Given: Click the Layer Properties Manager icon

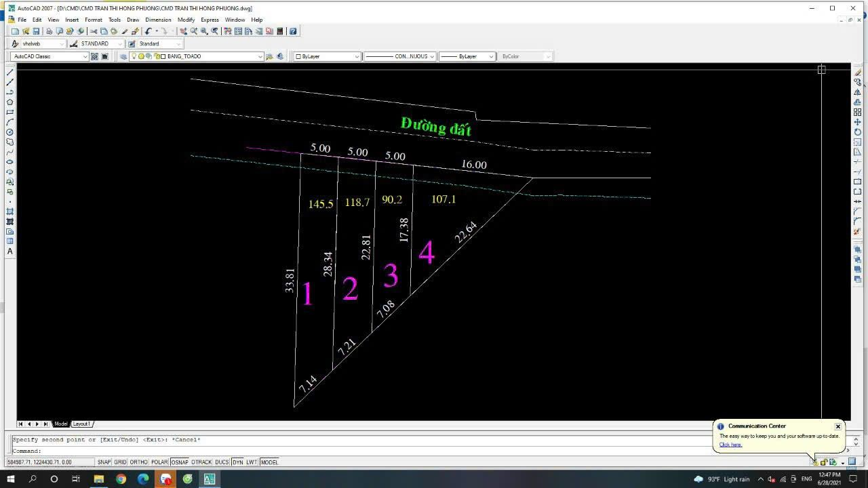Looking at the screenshot, I should pos(124,56).
